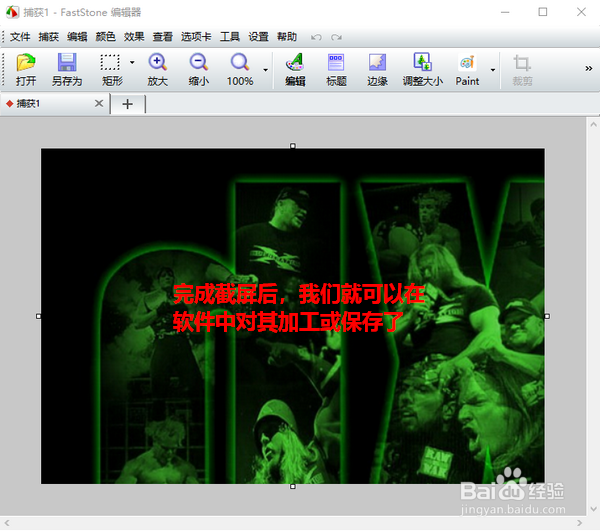Screen dimensions: 600x531
Task: Click the vertical scrollbar up arrow
Action: coord(593,124)
